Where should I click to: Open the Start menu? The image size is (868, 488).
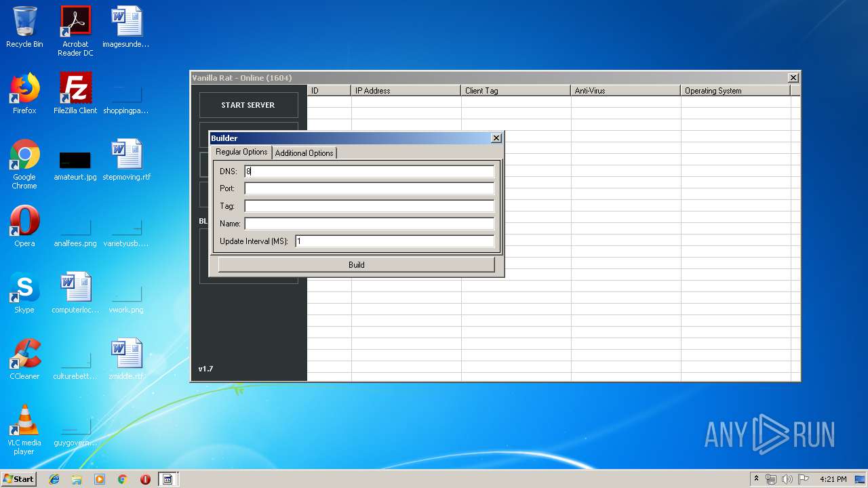click(18, 479)
